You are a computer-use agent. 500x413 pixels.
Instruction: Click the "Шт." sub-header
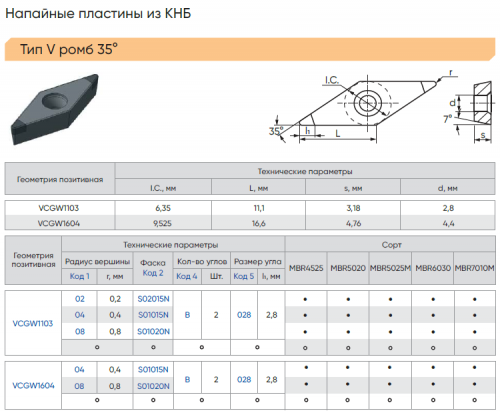tap(216, 276)
